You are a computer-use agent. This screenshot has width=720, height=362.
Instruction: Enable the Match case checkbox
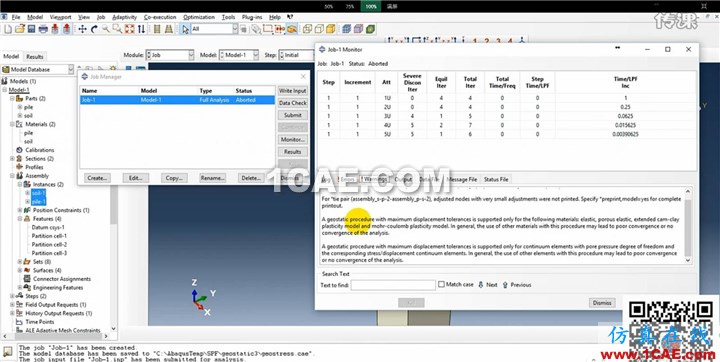pos(441,284)
